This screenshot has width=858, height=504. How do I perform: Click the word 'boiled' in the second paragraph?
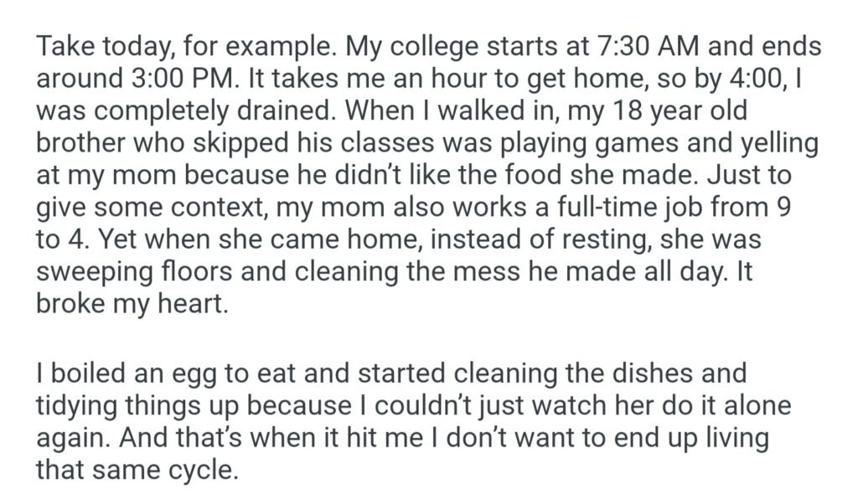click(82, 373)
